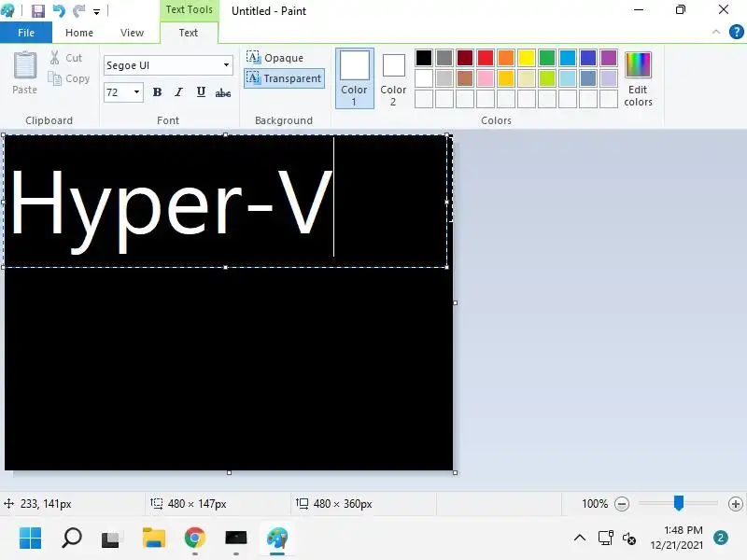Click the Paint app icon in title bar
The width and height of the screenshot is (747, 560).
[8, 10]
